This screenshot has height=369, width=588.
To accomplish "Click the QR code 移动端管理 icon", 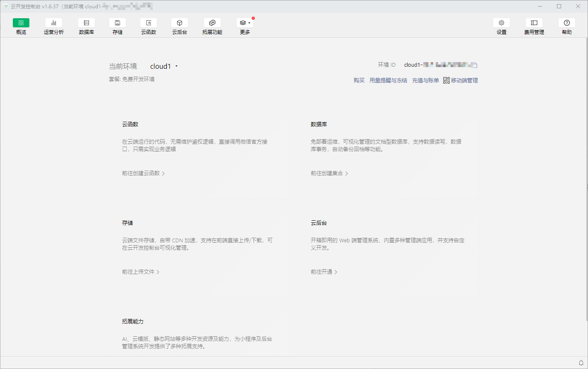I will coord(446,80).
